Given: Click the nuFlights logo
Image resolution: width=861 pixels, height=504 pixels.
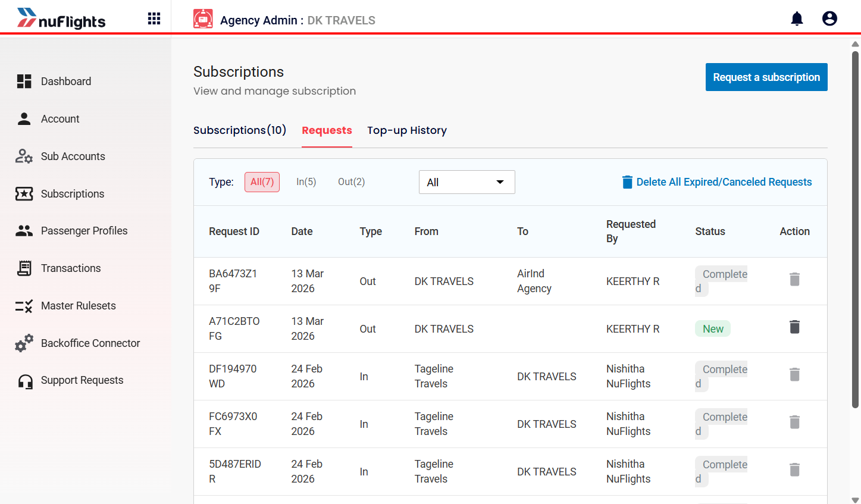Looking at the screenshot, I should tap(61, 18).
